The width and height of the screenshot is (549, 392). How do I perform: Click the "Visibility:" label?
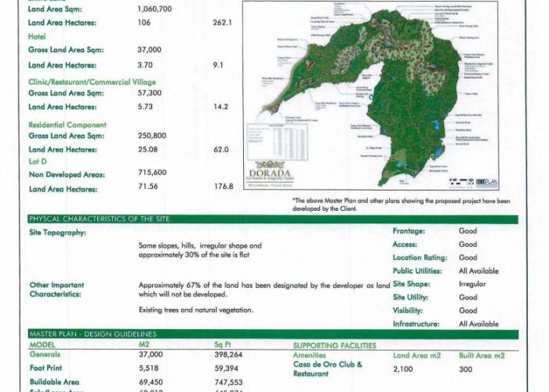[408, 310]
